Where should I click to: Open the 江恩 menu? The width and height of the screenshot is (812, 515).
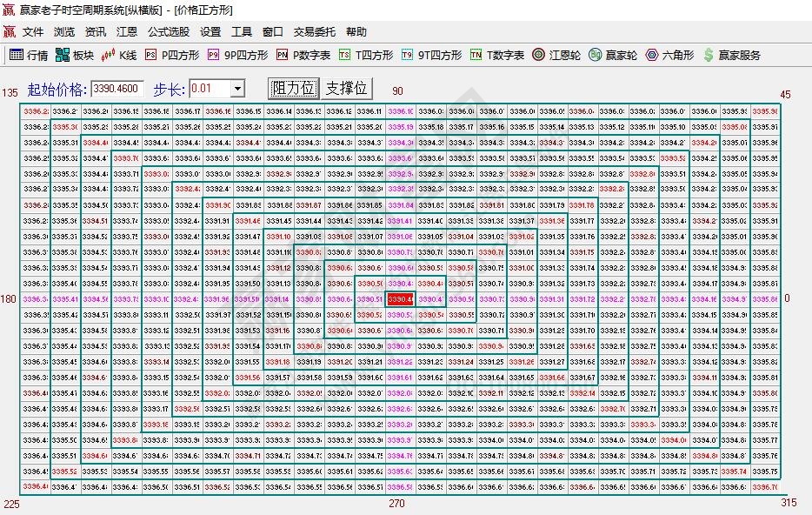(x=125, y=31)
